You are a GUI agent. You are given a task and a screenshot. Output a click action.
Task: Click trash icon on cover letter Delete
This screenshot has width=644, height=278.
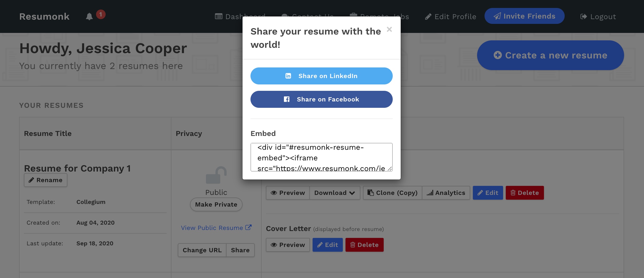coord(353,245)
